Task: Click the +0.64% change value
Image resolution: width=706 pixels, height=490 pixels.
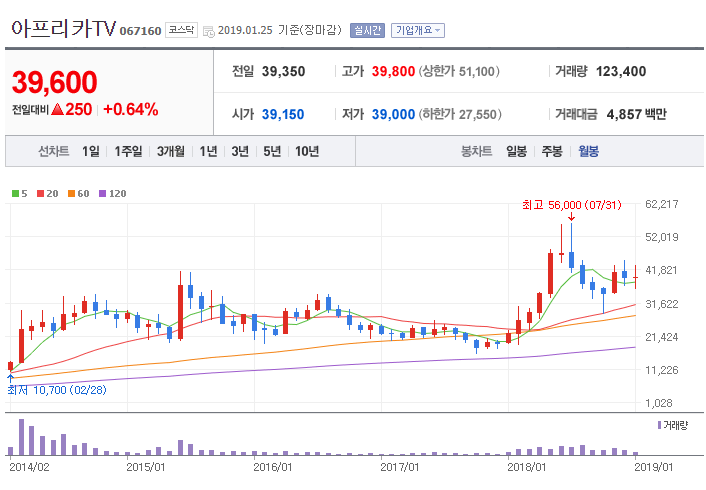Action: 131,109
